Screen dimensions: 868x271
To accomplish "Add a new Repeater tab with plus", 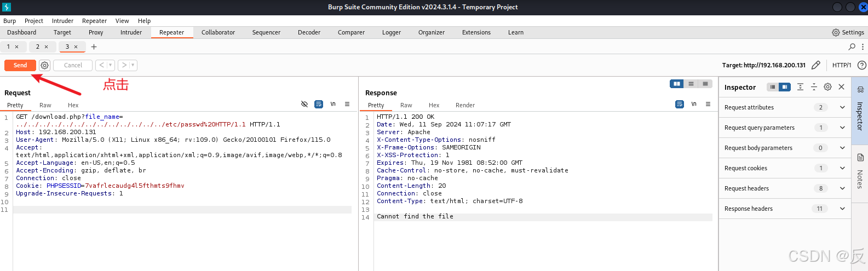I will [x=94, y=47].
